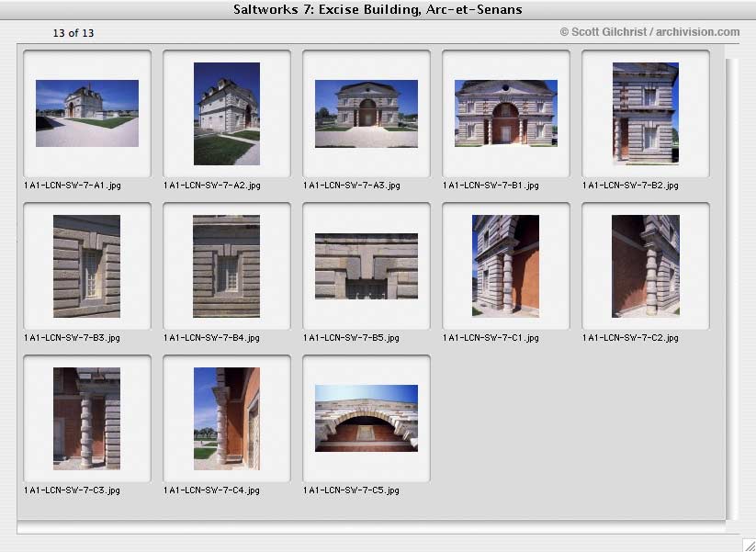
Task: Open the 1A1-LCN-SW-7-A3 front facade thumbnail
Action: point(367,114)
